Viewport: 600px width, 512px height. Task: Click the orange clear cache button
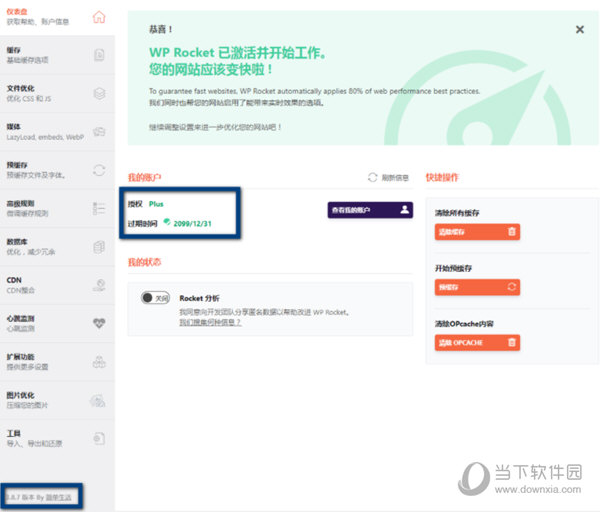[477, 232]
